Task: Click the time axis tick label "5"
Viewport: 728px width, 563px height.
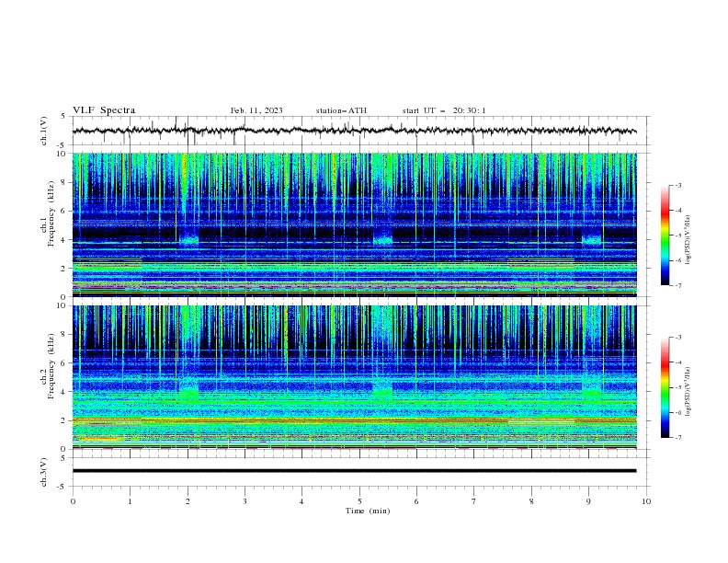Action: (x=359, y=501)
